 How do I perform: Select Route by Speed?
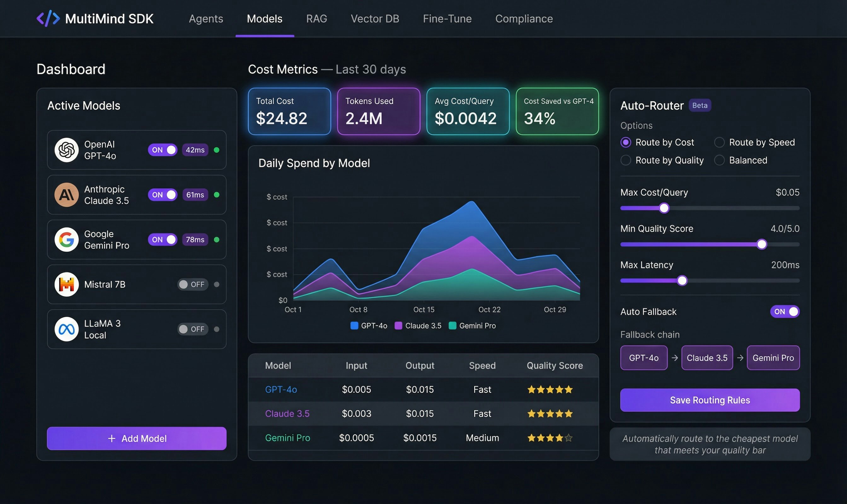point(720,142)
